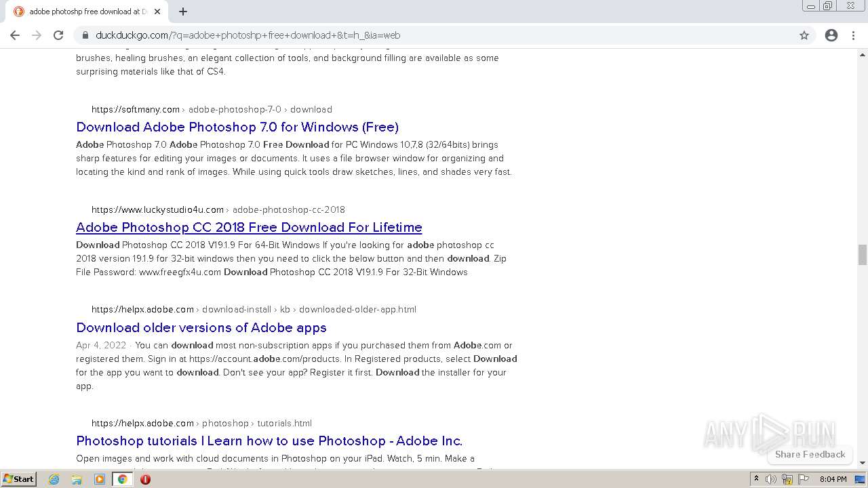Click the helpx.adobe.com photoshop tutorials URL
This screenshot has width=868, height=488.
(x=201, y=423)
